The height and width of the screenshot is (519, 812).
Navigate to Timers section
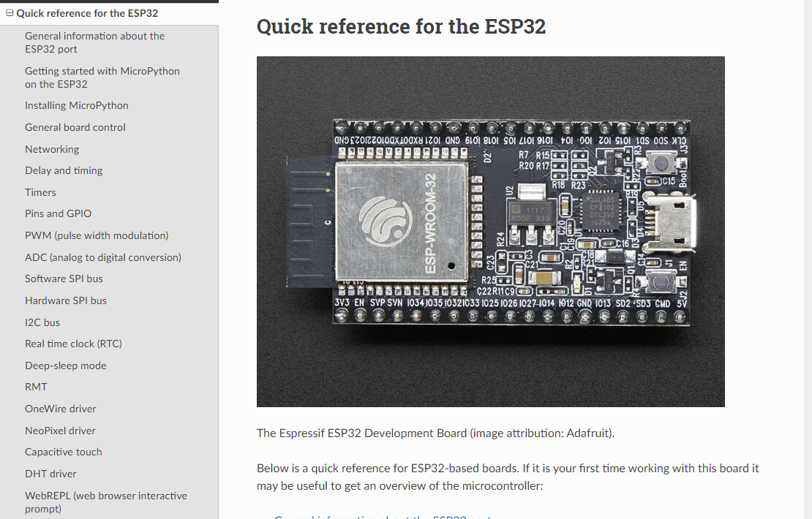coord(40,192)
